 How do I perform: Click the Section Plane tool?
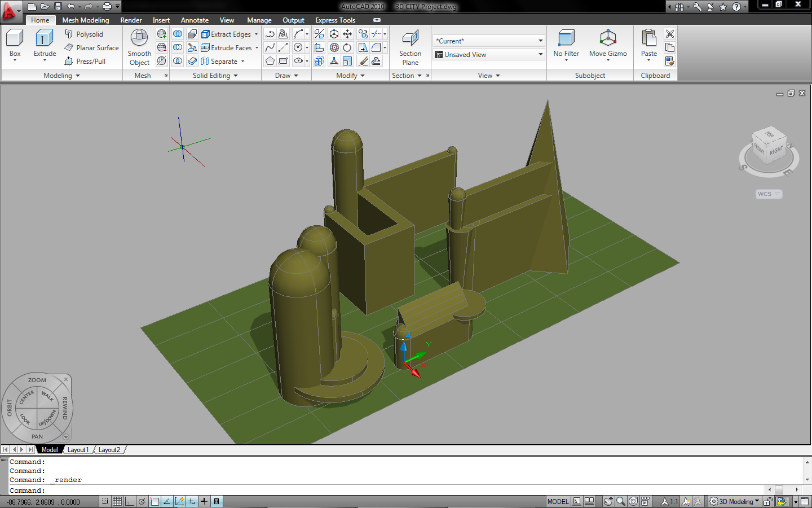pyautogui.click(x=410, y=40)
